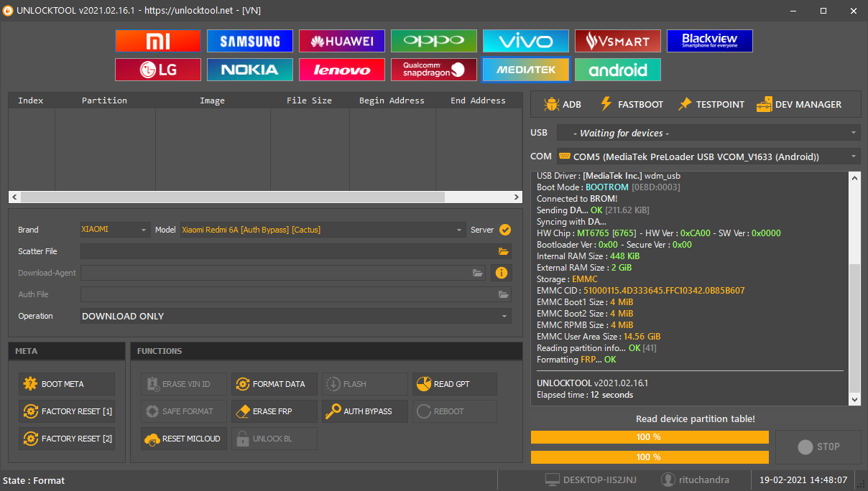Click the ERASE VIN ID button

pos(184,384)
